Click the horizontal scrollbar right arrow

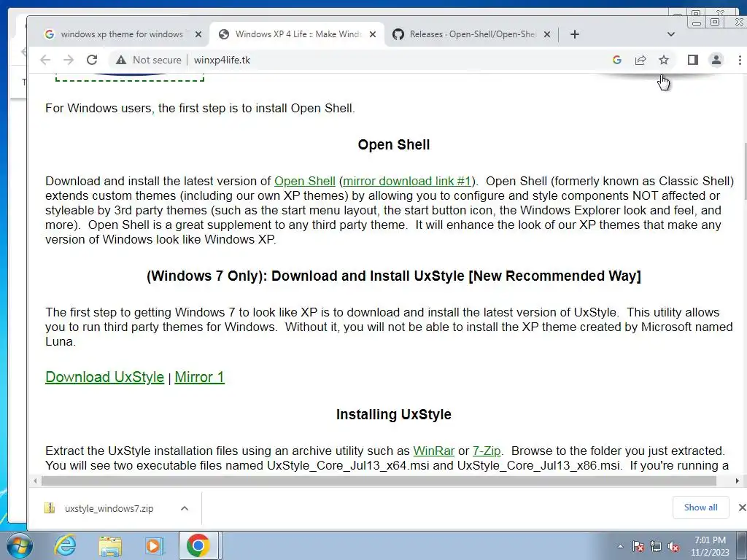coord(738,481)
